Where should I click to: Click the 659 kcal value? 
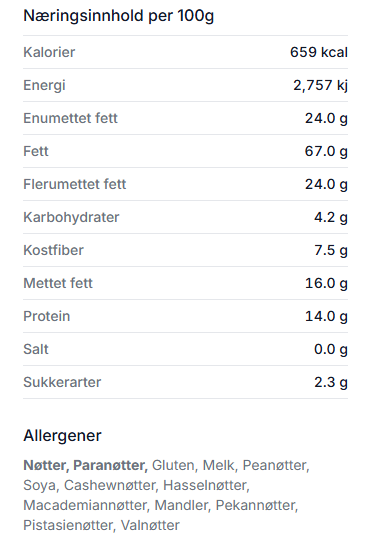[319, 52]
